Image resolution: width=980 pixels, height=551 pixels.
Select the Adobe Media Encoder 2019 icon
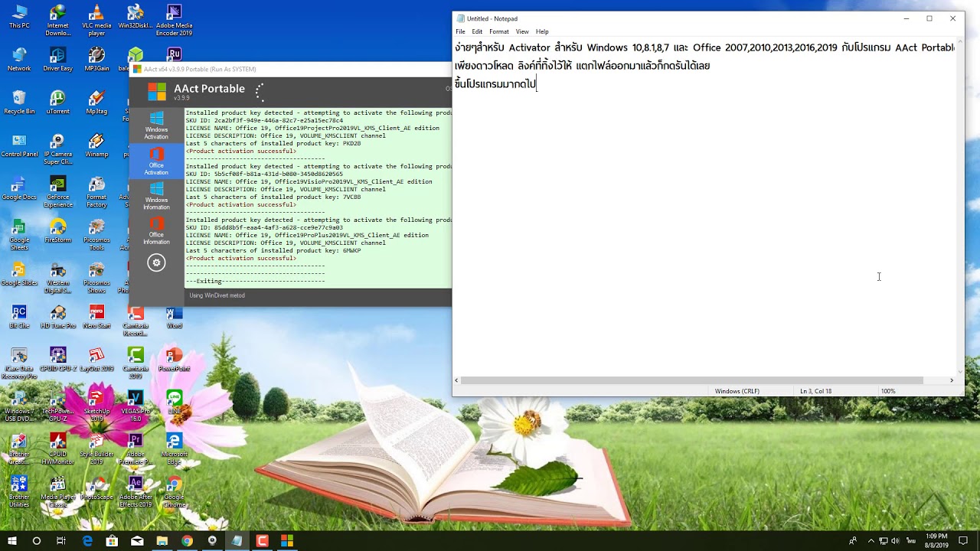[x=174, y=20]
